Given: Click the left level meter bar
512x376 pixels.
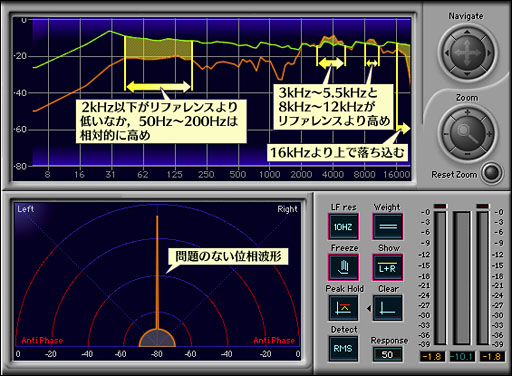Looking at the screenshot, I should [x=440, y=278].
